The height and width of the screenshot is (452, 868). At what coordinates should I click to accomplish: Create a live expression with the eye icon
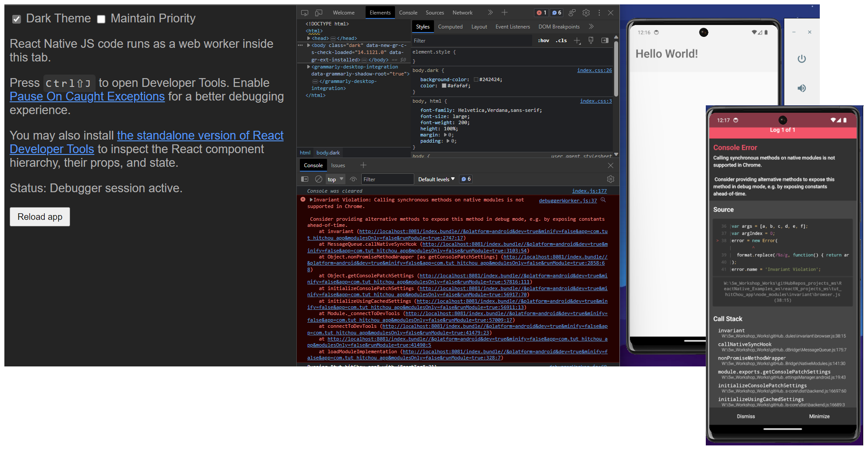tap(353, 179)
